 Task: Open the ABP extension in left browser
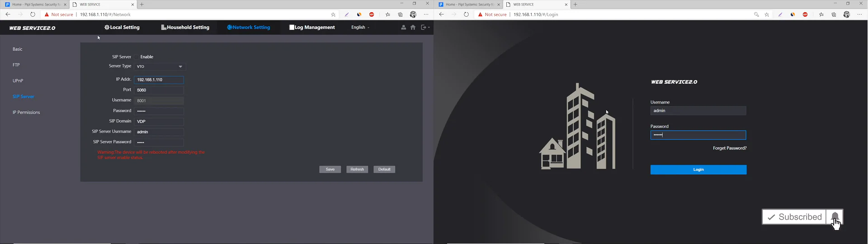[372, 14]
